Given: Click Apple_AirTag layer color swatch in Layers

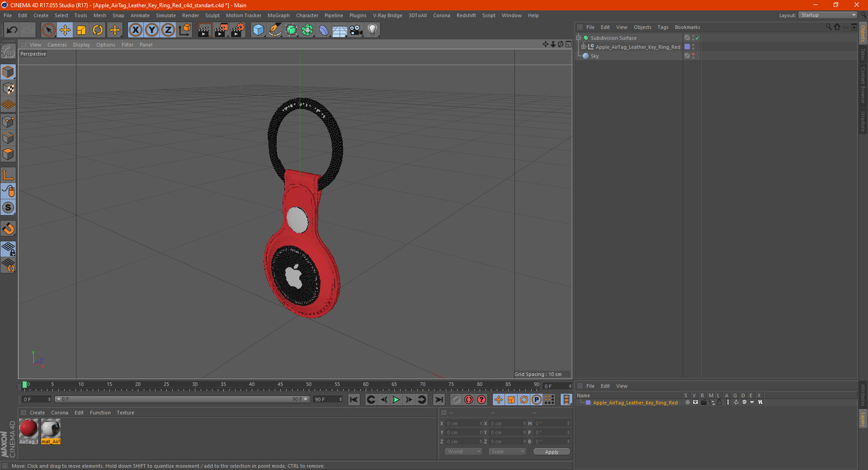Looking at the screenshot, I should pyautogui.click(x=588, y=402).
